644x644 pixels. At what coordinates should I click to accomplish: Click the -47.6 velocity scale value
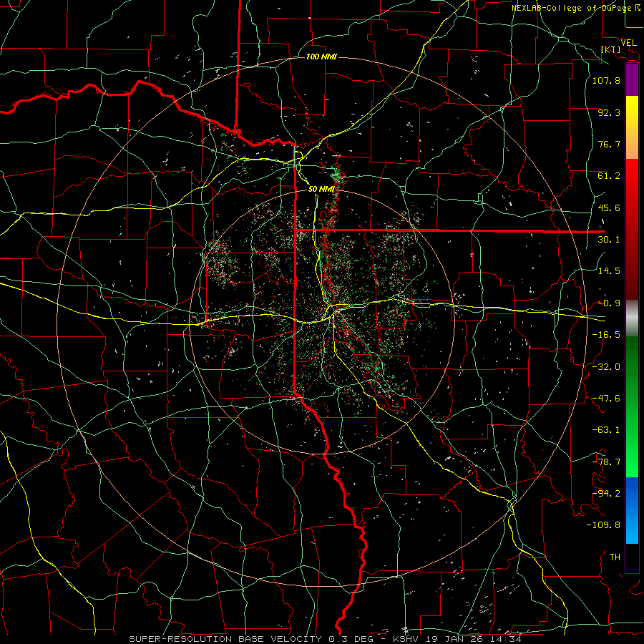[x=606, y=399]
